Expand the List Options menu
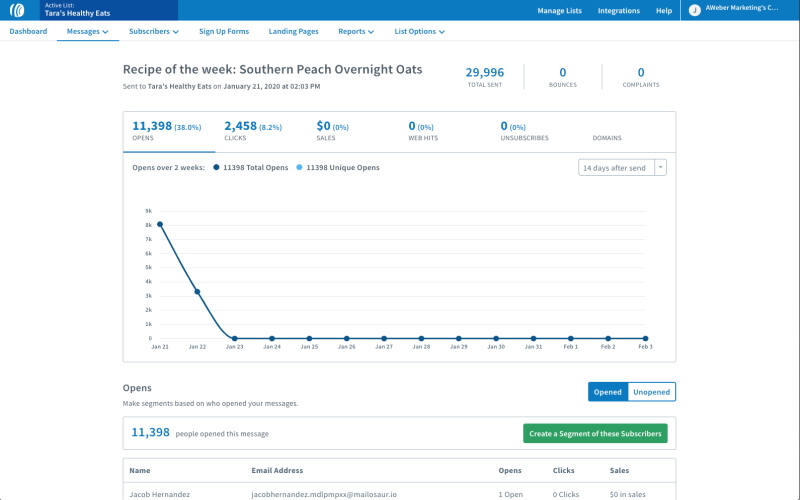The width and height of the screenshot is (800, 500). pyautogui.click(x=419, y=32)
